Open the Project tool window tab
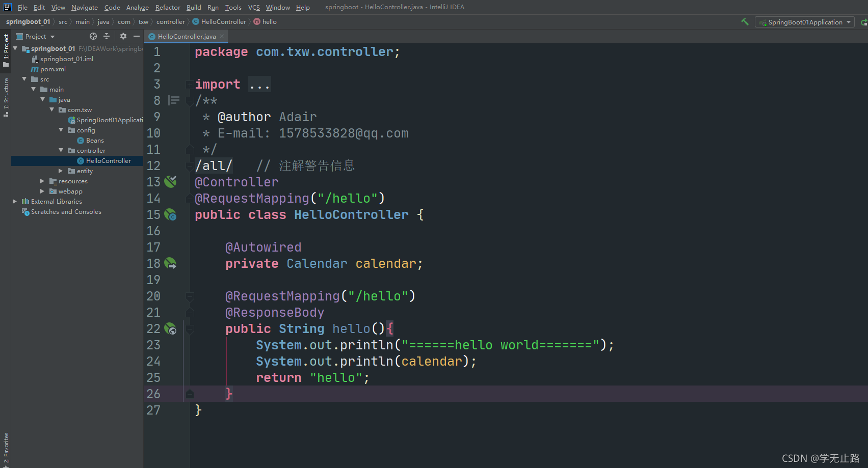The width and height of the screenshot is (868, 468). 6,50
